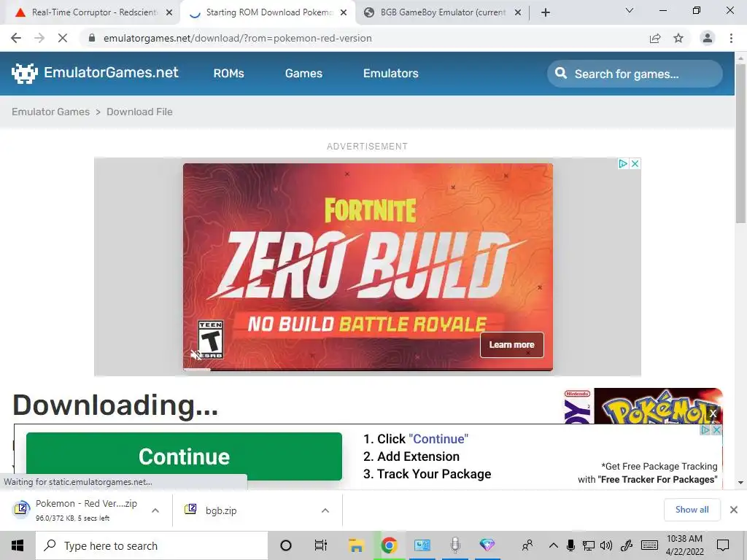Unmute the Fortnite video ad
The image size is (747, 560).
click(x=196, y=355)
